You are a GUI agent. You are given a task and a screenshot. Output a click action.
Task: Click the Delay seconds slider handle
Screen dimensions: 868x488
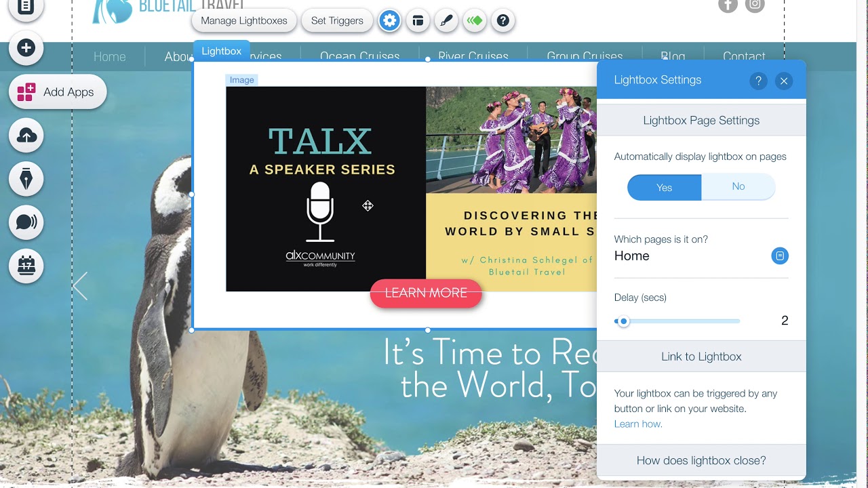click(x=624, y=321)
